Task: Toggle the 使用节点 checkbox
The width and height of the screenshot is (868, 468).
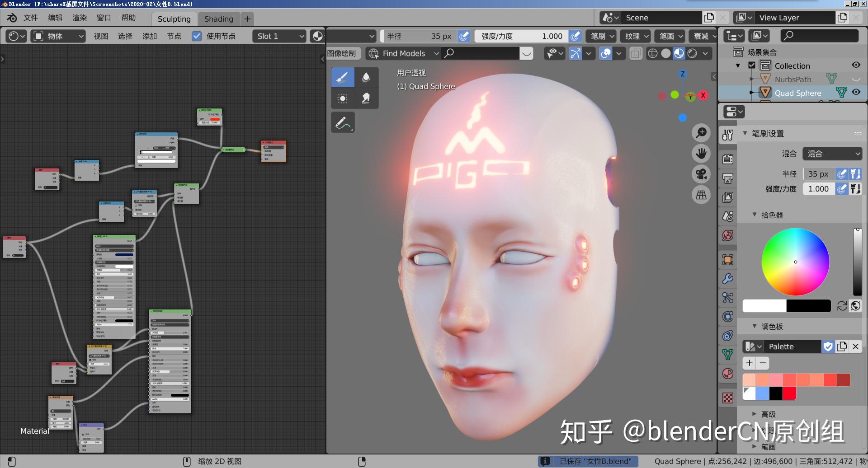Action: pyautogui.click(x=197, y=36)
